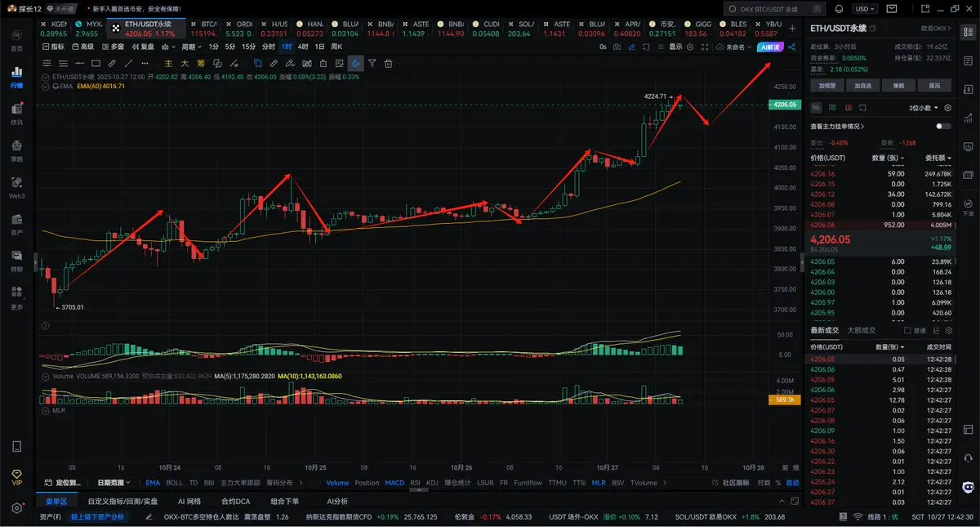Switch to the 合约DCA tab
This screenshot has width=980, height=527.
click(235, 501)
